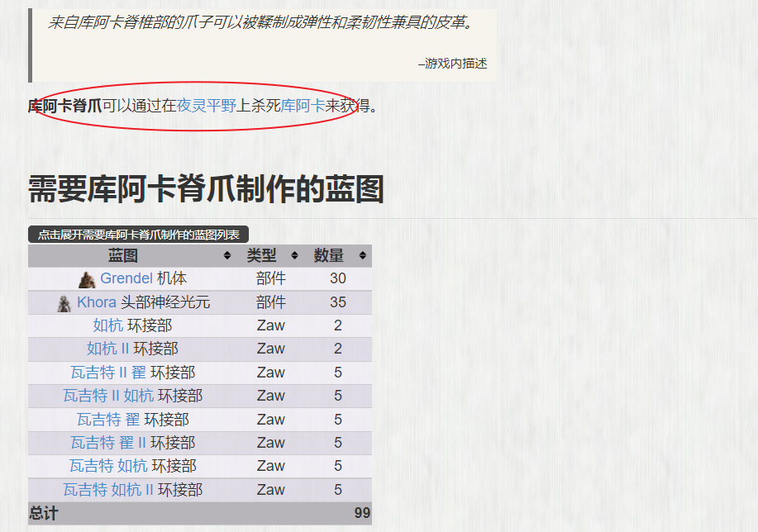The height and width of the screenshot is (532, 758).
Task: Open 如杭 link in the 如杭 环接部 row
Action: coord(108,325)
